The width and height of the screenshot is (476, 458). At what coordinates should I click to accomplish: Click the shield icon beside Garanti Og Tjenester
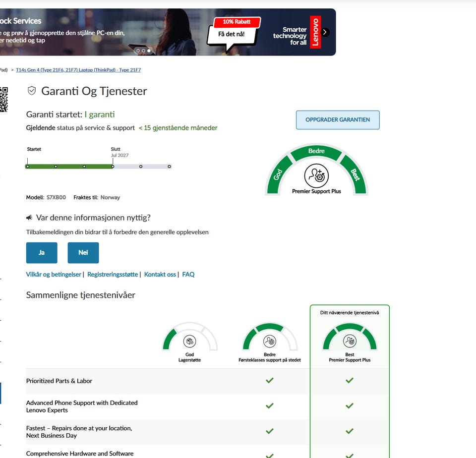pos(32,91)
